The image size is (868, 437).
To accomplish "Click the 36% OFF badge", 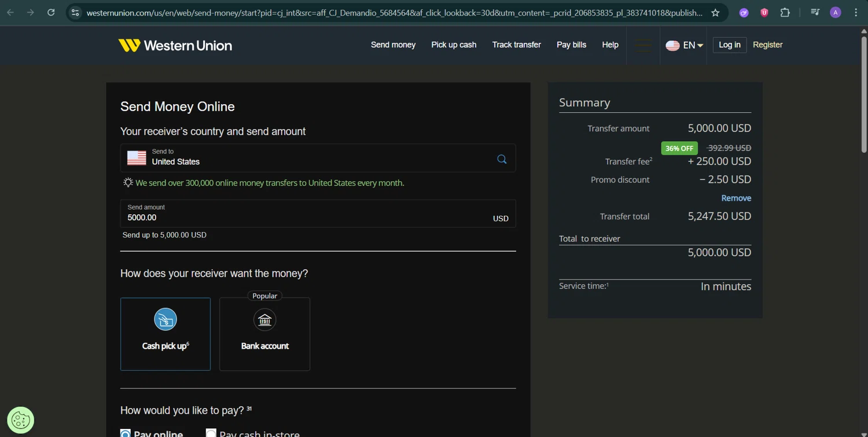I will point(679,148).
